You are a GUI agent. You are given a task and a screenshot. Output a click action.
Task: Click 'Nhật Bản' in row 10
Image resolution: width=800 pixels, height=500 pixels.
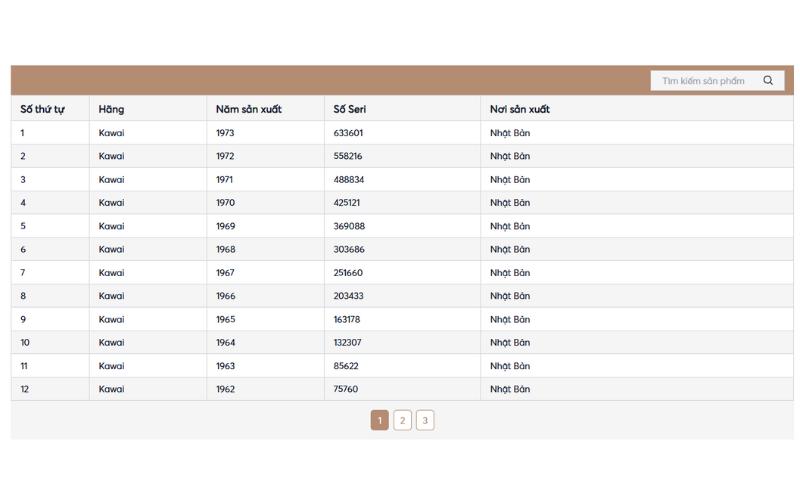pos(509,343)
